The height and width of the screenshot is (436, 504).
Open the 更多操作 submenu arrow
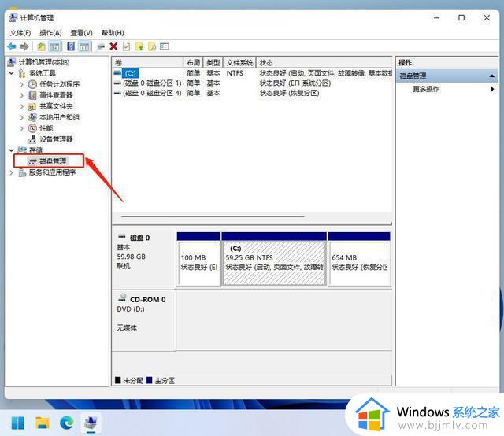[492, 89]
